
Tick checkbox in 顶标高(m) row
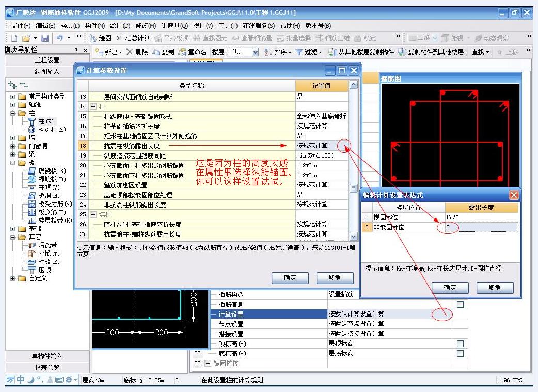[461, 343]
